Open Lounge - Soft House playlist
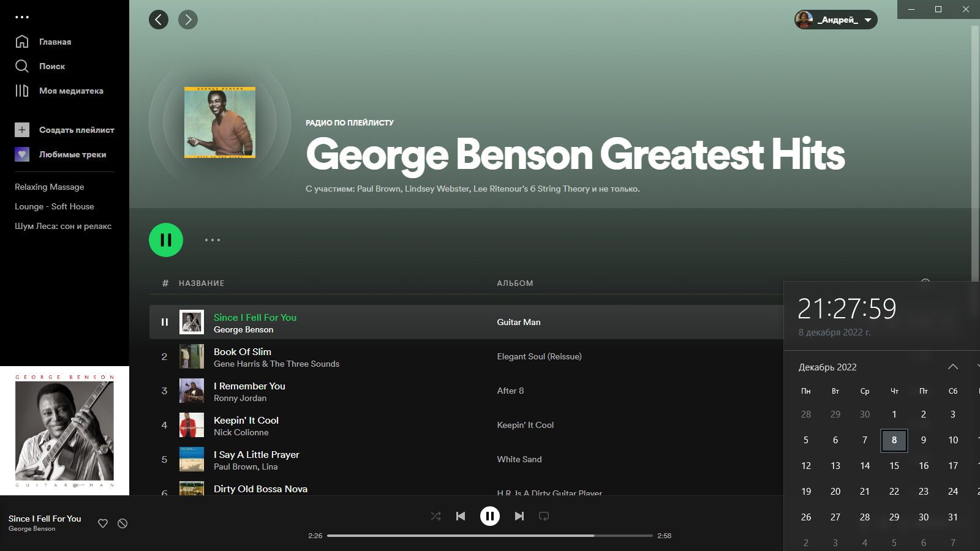 tap(55, 206)
